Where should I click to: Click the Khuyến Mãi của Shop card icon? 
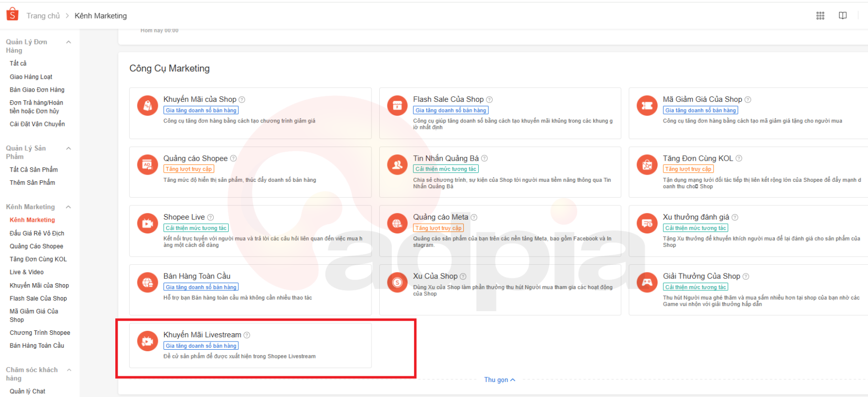[x=148, y=105]
